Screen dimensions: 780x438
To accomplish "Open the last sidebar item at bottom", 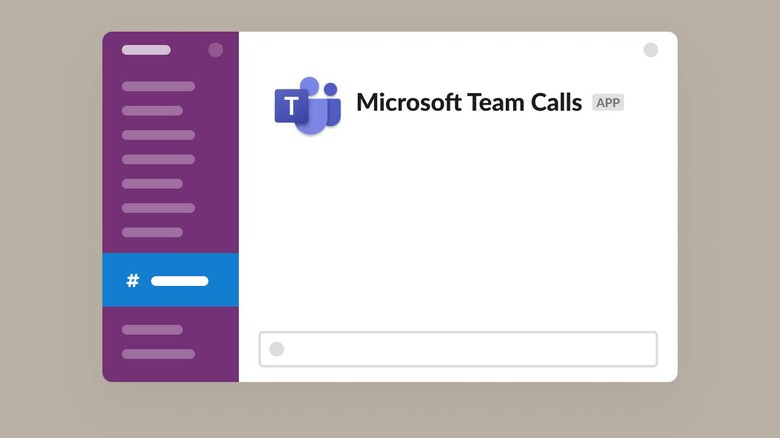I will pos(158,354).
